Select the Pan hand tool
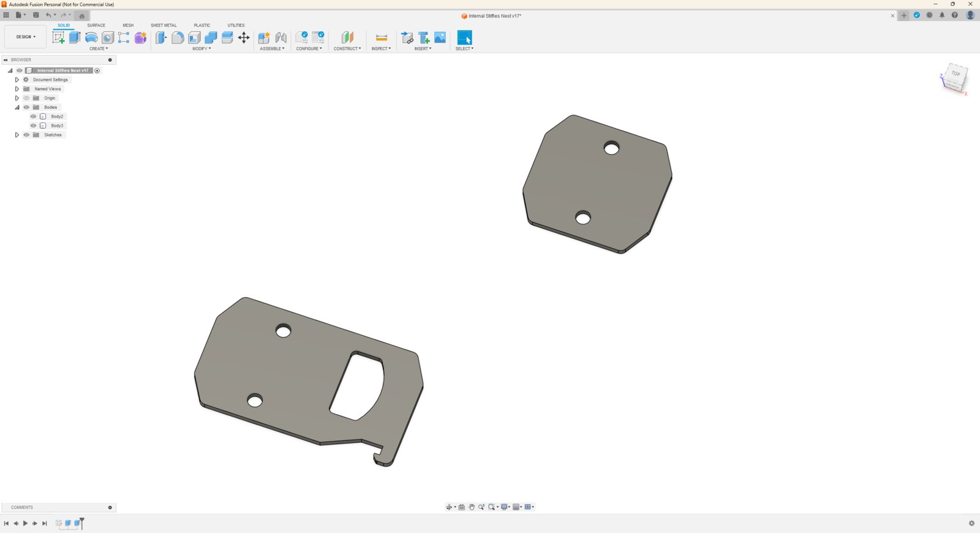 pos(472,507)
